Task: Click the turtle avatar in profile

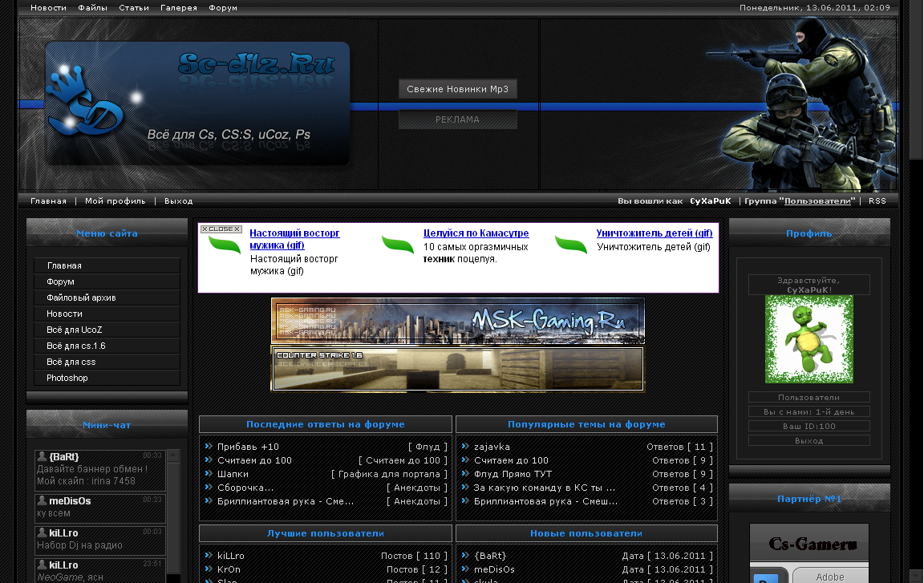Action: [809, 339]
